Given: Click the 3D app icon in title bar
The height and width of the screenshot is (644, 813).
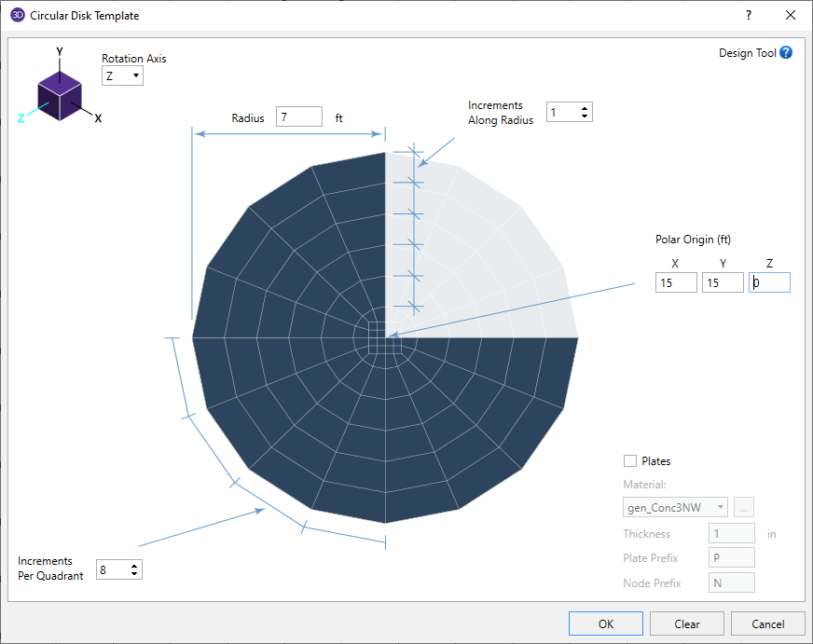Looking at the screenshot, I should pos(17,16).
